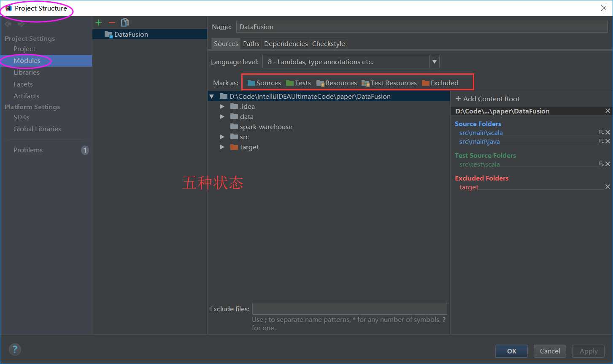Click the Apply button
Viewport: 613px width, 364px height.
pyautogui.click(x=589, y=351)
